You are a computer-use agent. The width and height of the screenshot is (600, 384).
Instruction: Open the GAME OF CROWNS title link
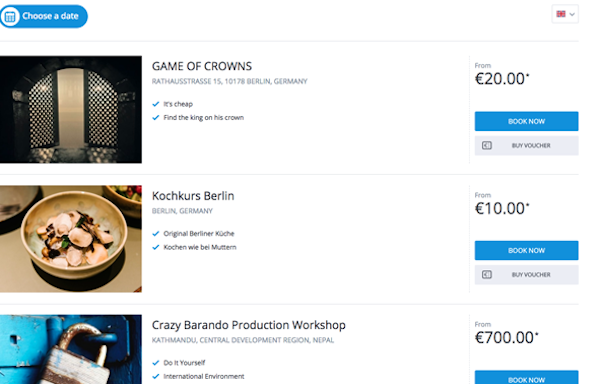[x=202, y=66]
